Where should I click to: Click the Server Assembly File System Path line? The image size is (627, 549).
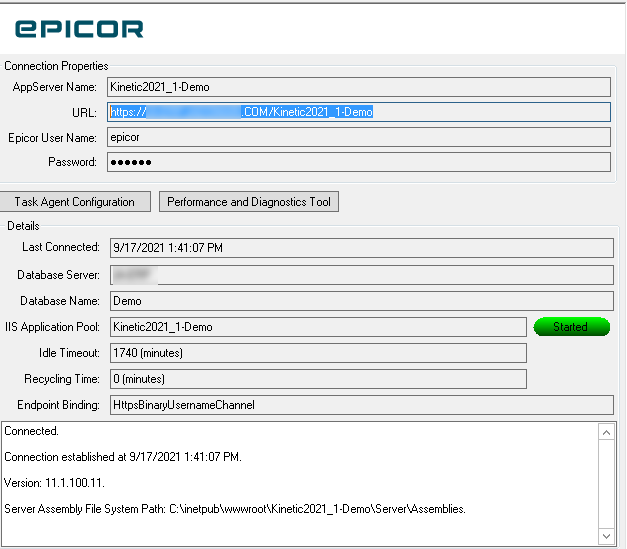(235, 509)
